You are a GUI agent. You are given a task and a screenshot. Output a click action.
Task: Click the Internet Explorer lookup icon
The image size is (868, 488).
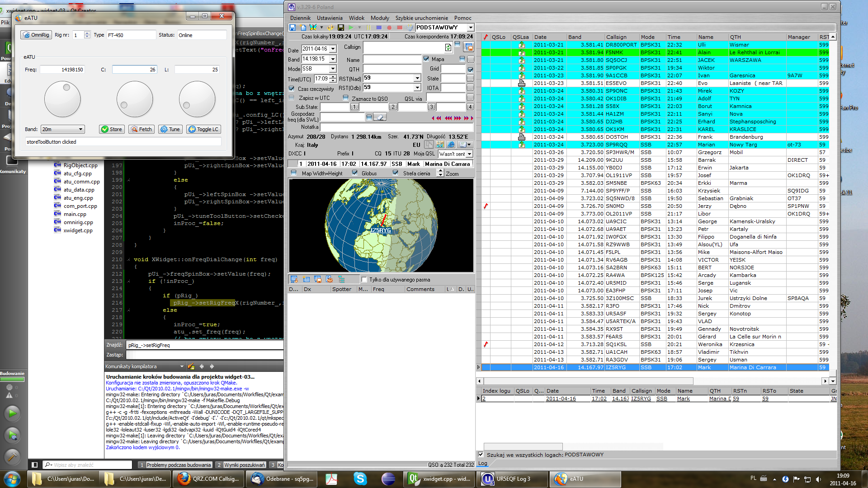(451, 145)
